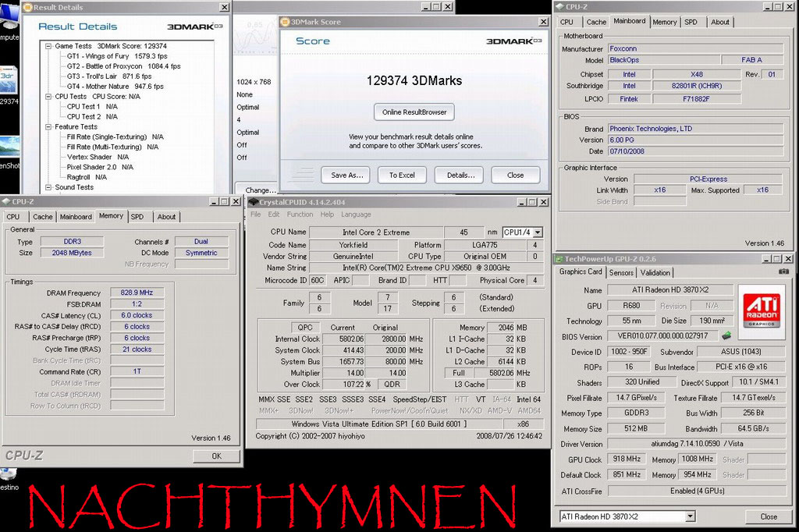Click CAS# Latency 6.0 clocks value
This screenshot has width=799, height=532.
137,315
